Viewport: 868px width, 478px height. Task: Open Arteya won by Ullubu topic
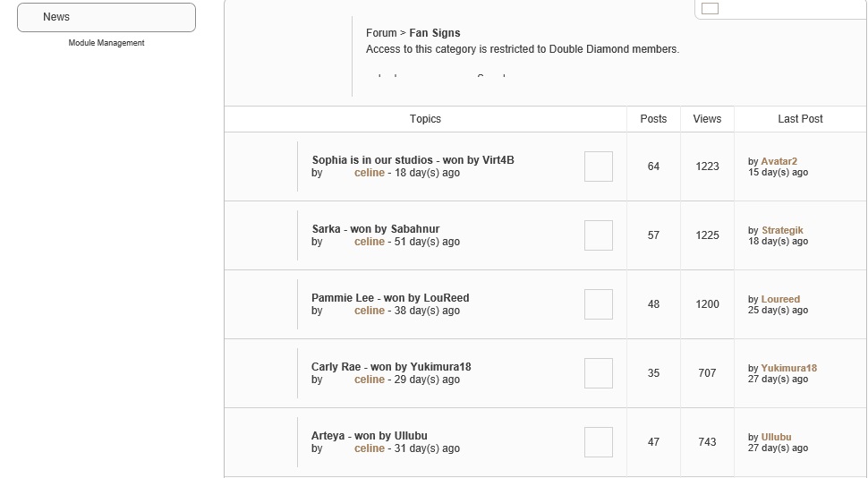click(x=370, y=436)
